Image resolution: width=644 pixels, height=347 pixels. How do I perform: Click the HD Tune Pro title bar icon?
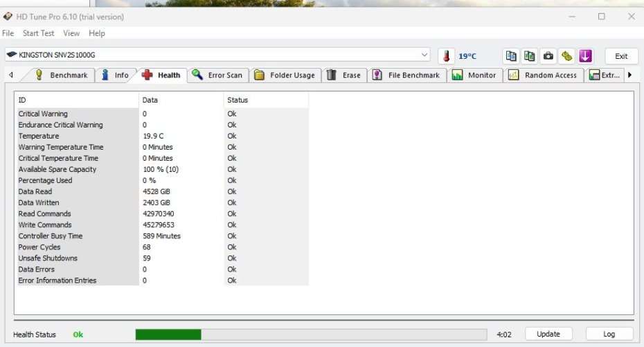[x=8, y=17]
